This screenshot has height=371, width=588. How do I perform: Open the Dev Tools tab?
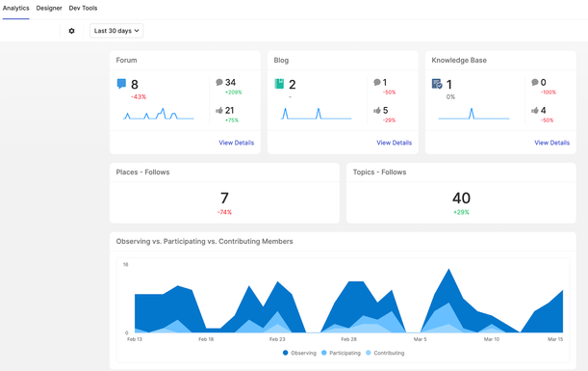click(x=83, y=8)
